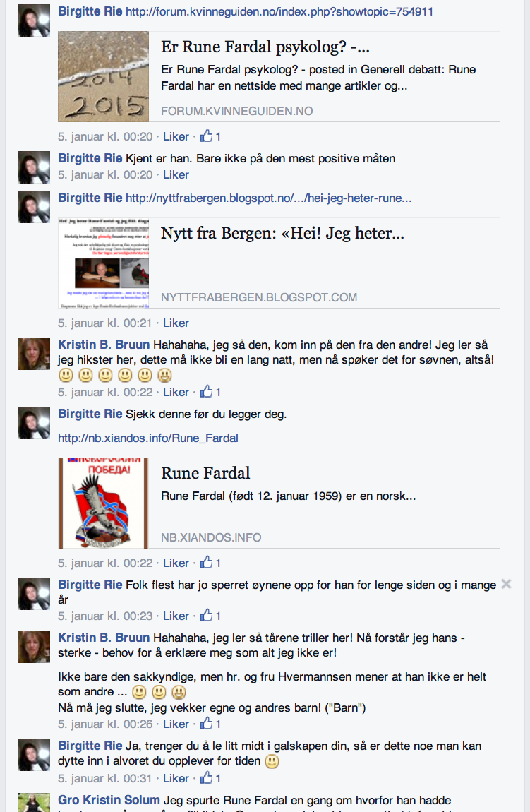Like the 00:21 Nytt fra Bergen comment

(x=176, y=323)
